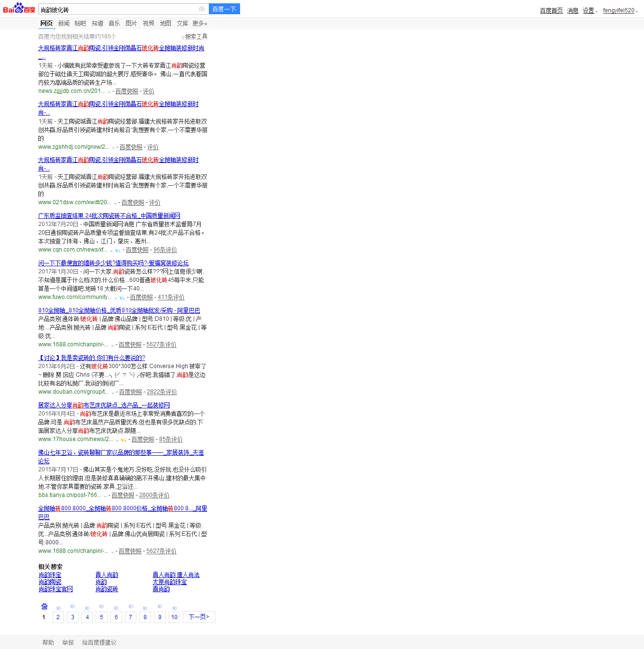Viewport: 644px width, 649px height.
Task: Click 2800条评价 link
Action: (x=154, y=495)
